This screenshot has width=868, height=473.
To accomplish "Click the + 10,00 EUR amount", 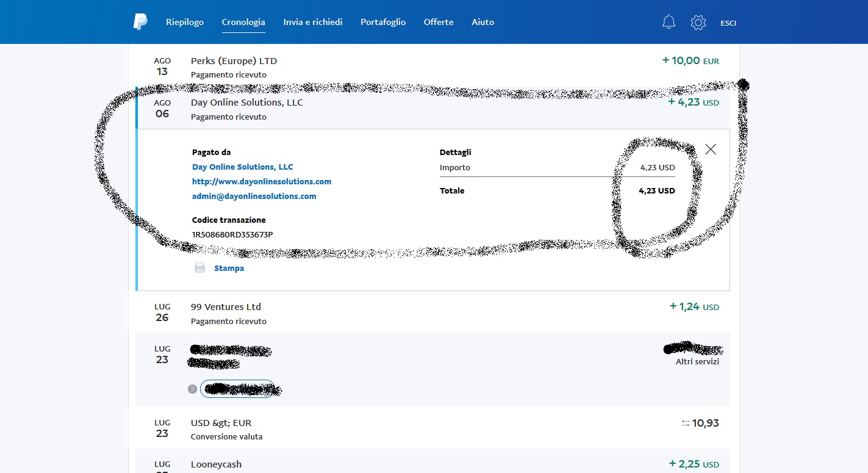I will pos(690,60).
